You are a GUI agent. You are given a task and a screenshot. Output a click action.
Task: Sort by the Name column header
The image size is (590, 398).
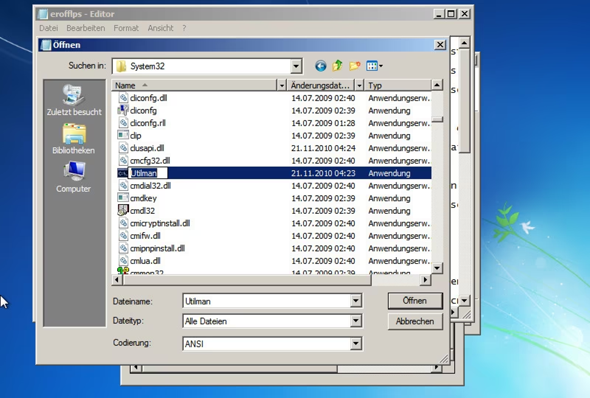pyautogui.click(x=194, y=85)
